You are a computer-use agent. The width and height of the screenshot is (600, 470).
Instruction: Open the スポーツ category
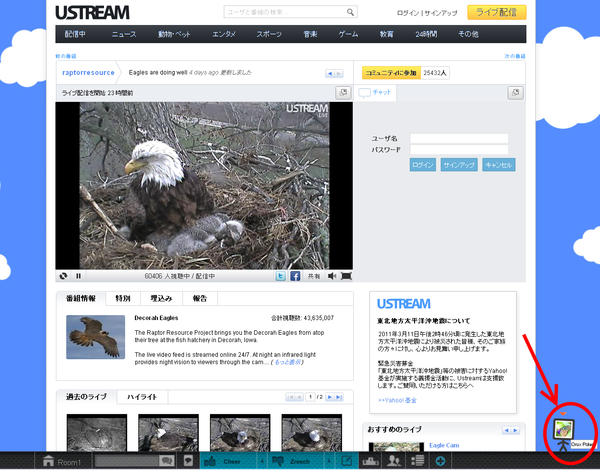(269, 34)
